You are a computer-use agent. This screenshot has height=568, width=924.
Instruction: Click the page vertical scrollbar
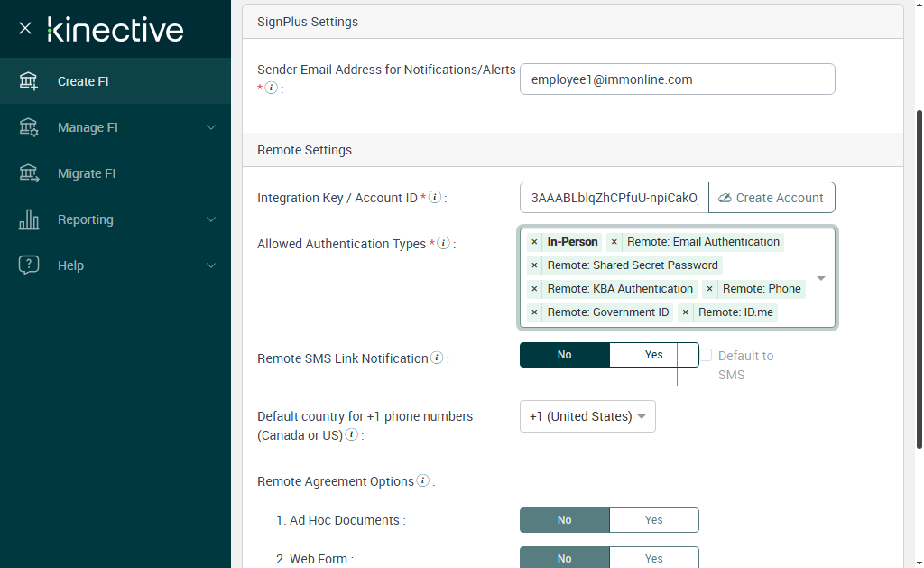tap(919, 279)
